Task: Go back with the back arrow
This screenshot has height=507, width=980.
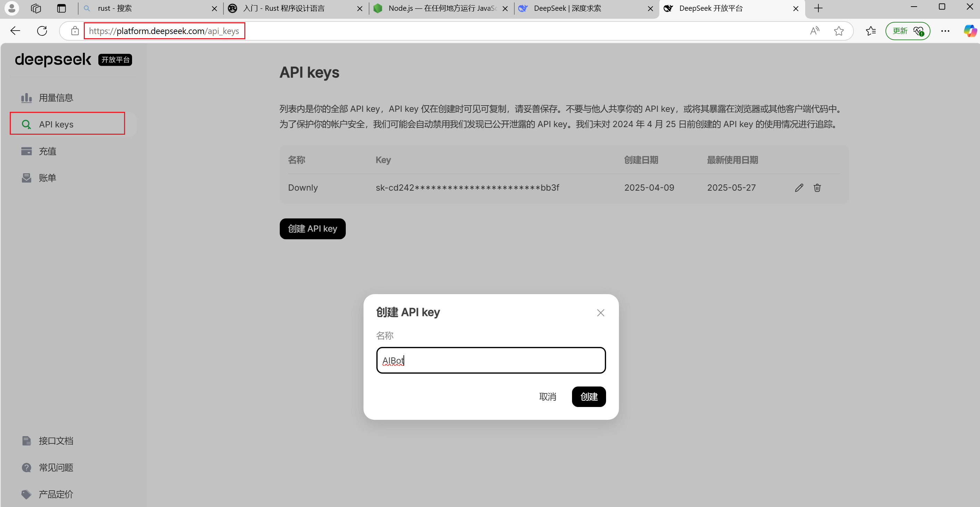Action: [15, 31]
